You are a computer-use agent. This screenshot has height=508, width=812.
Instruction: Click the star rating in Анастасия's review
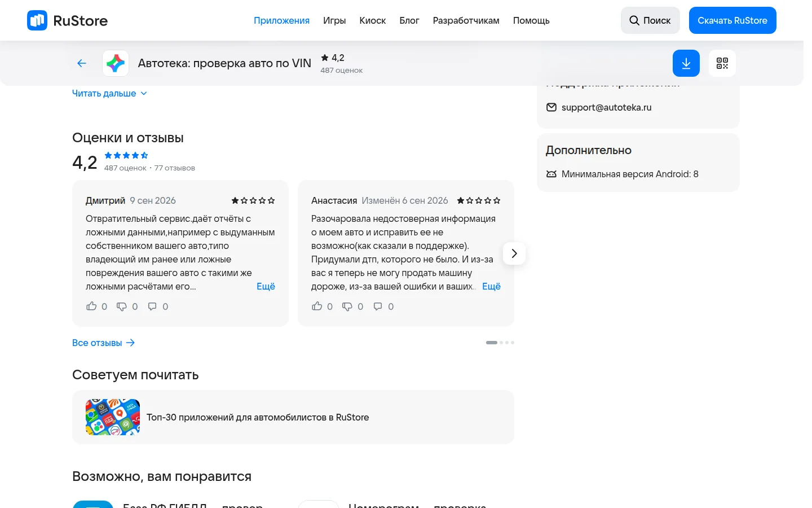[479, 200]
